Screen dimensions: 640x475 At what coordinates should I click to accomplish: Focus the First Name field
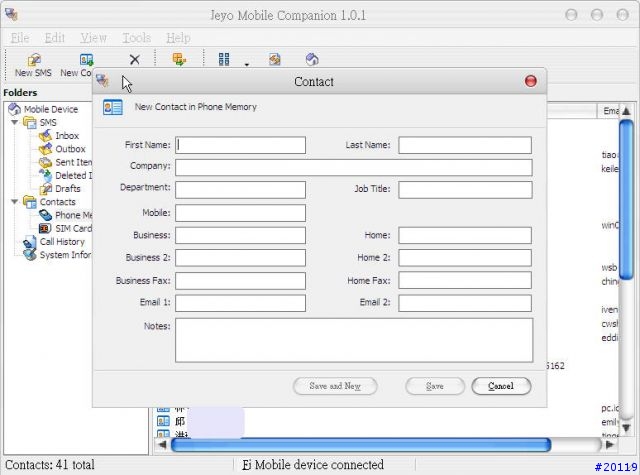point(240,145)
